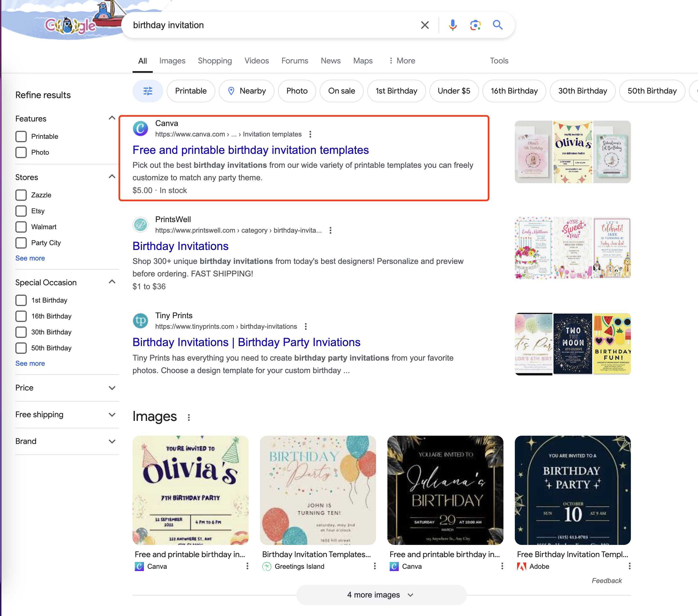Collapse the Special Occasion filter section

(112, 282)
